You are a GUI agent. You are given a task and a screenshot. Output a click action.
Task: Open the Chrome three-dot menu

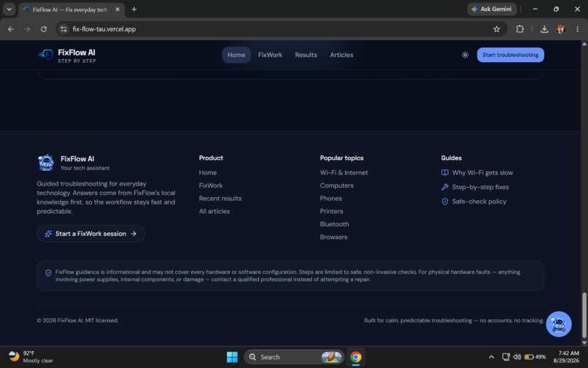tap(577, 29)
